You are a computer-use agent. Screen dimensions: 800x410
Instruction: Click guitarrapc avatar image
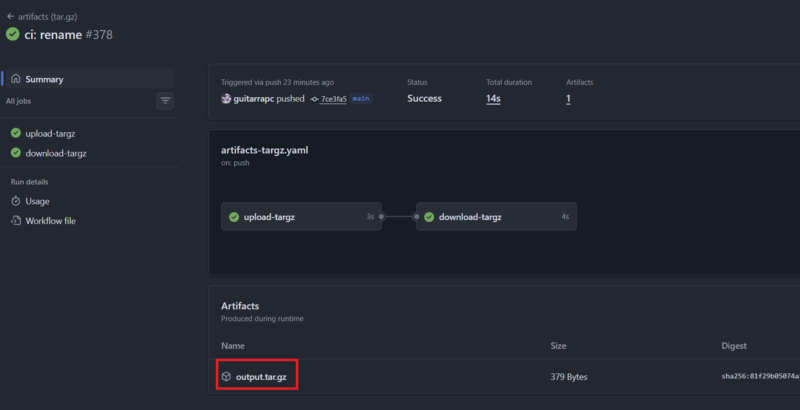tap(226, 98)
